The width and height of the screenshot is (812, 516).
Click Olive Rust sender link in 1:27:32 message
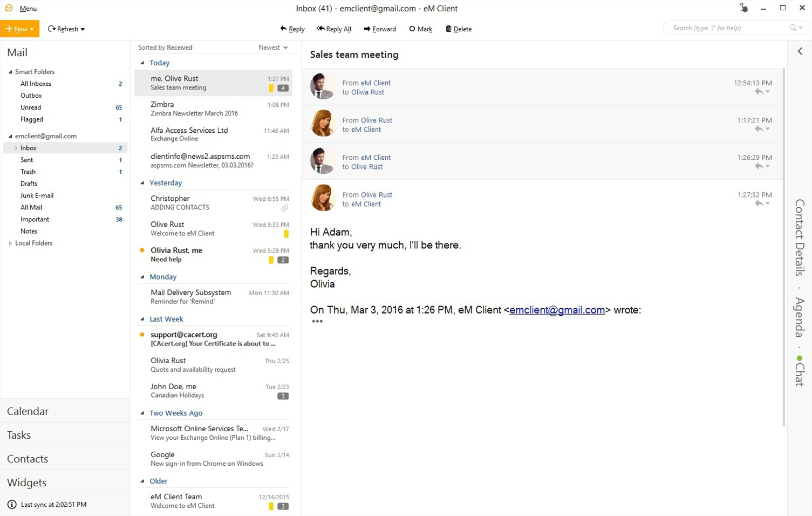pyautogui.click(x=377, y=195)
